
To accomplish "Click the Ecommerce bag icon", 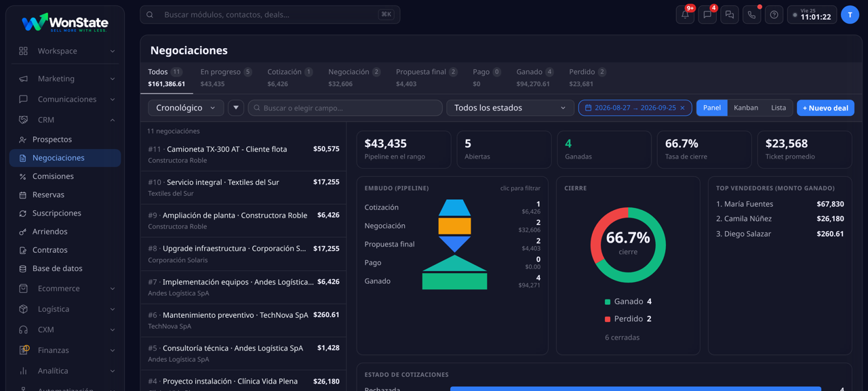I will coord(23,289).
